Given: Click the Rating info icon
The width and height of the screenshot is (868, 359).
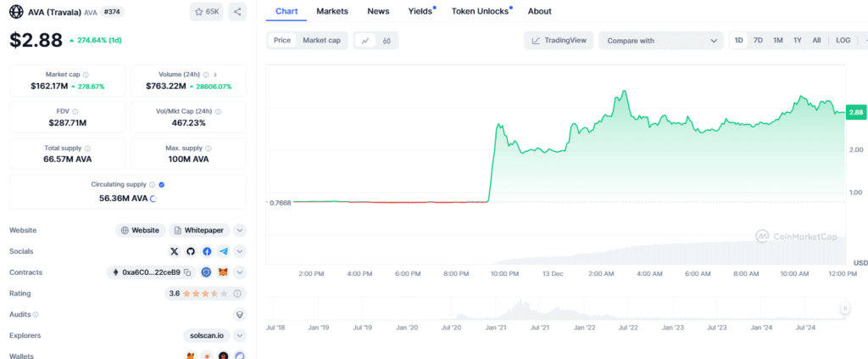Looking at the screenshot, I should [x=237, y=294].
